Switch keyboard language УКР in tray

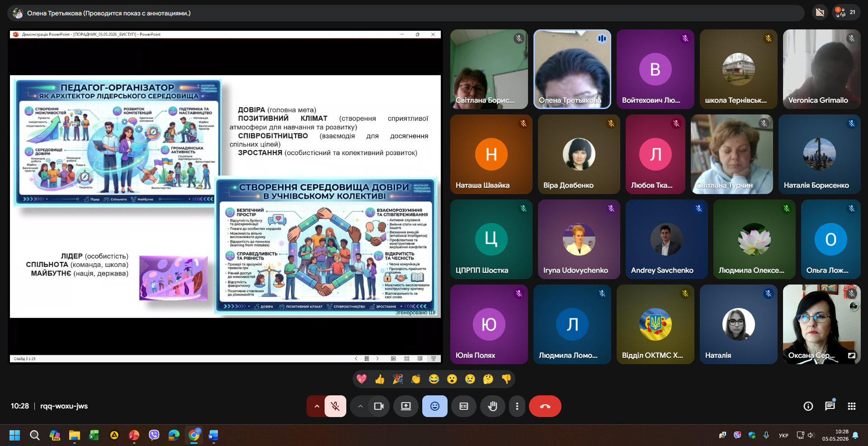pyautogui.click(x=783, y=436)
